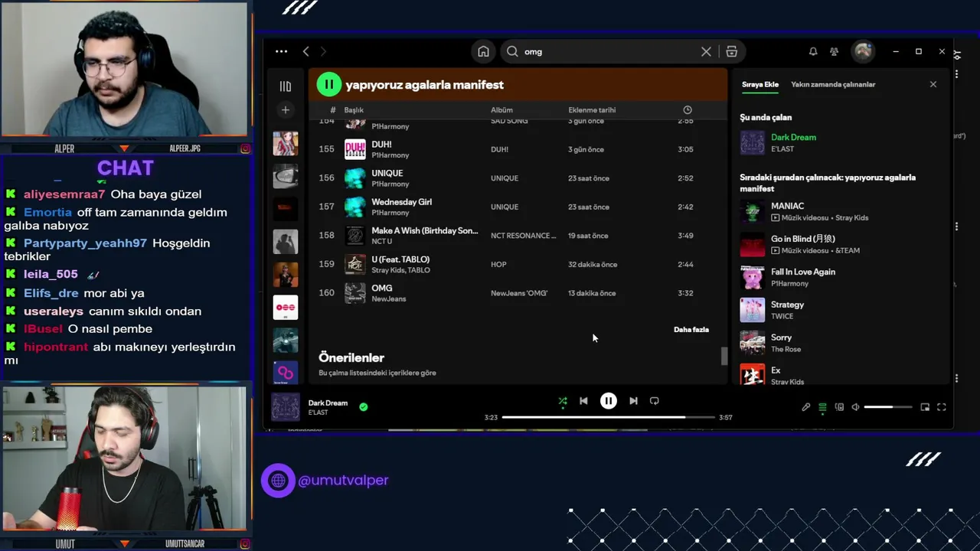
Task: Sort by 'Albüm' column header
Action: coord(501,110)
